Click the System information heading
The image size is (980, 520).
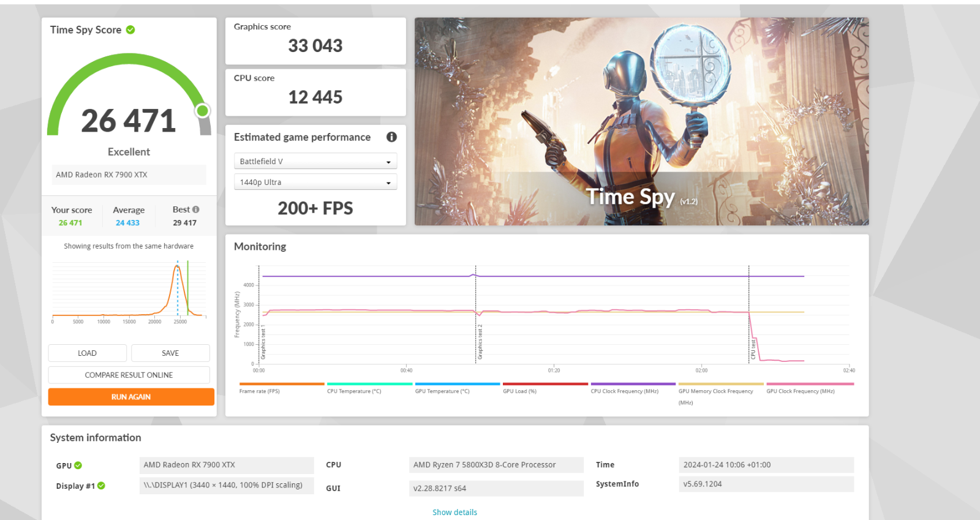coord(96,437)
